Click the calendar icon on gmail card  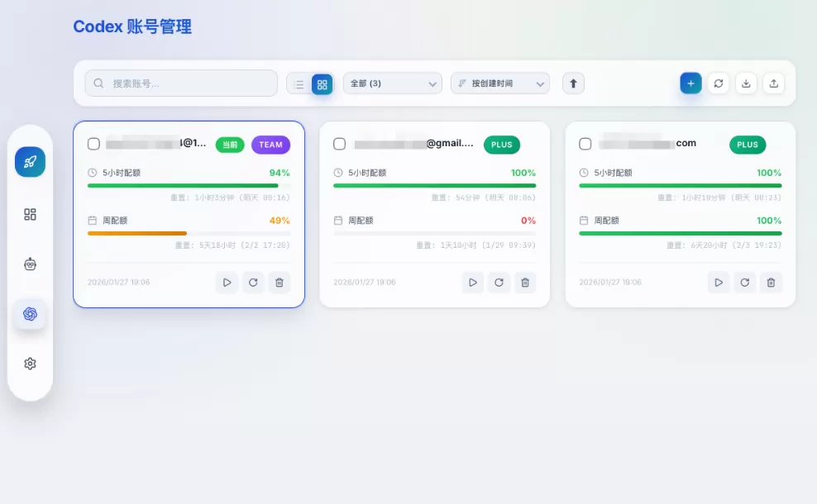[338, 221]
